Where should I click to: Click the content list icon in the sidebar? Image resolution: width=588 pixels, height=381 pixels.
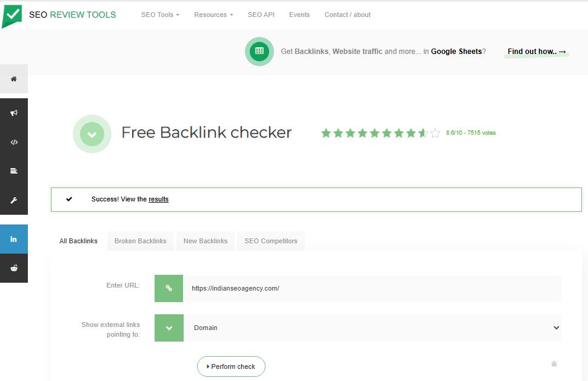(x=13, y=171)
